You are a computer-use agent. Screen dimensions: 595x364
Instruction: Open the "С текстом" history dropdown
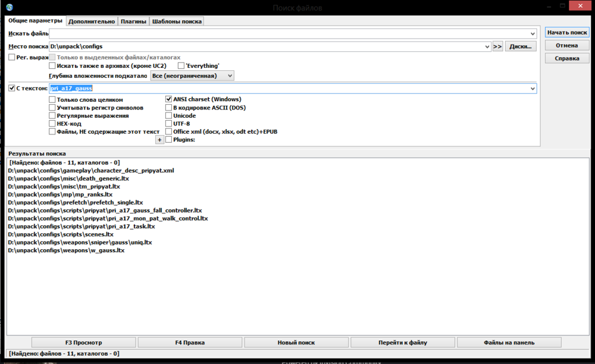coord(534,88)
